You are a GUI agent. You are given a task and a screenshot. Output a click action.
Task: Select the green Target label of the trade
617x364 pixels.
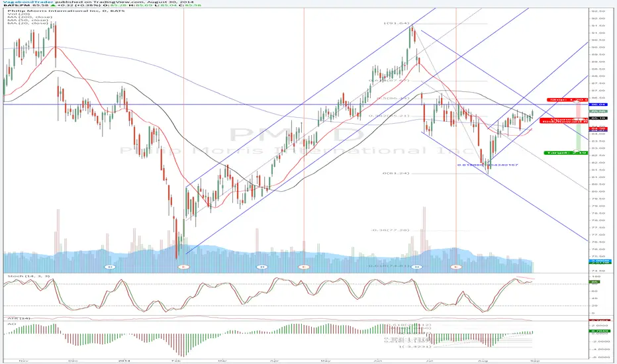[x=566, y=153]
